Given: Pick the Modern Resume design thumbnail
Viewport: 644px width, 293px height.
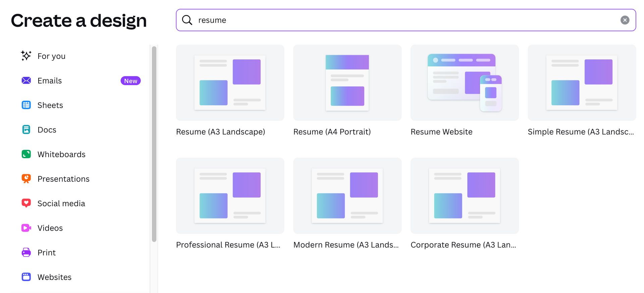Looking at the screenshot, I should click(x=347, y=196).
